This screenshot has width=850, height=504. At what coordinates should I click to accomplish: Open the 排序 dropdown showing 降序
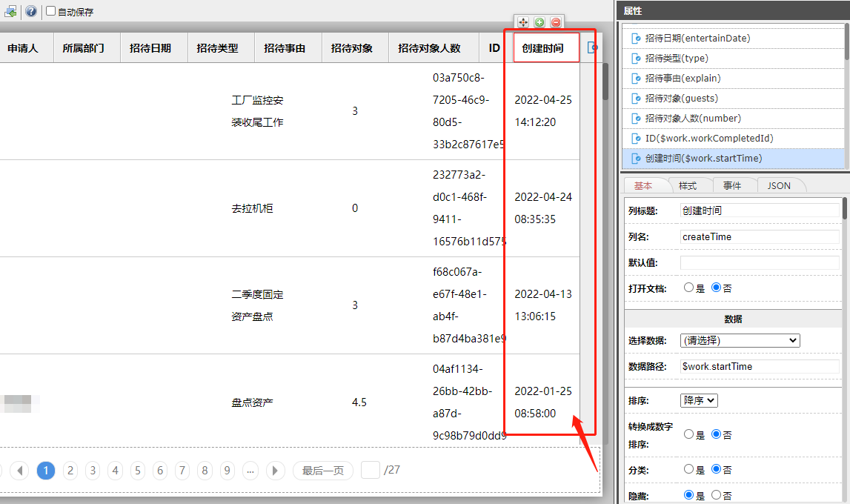point(699,400)
